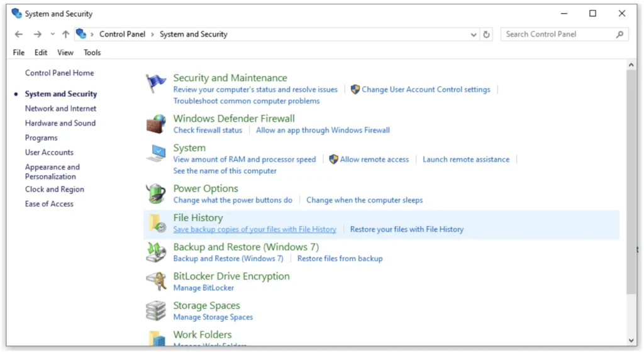Click the Power Options battery icon
The width and height of the screenshot is (644, 353).
(156, 194)
